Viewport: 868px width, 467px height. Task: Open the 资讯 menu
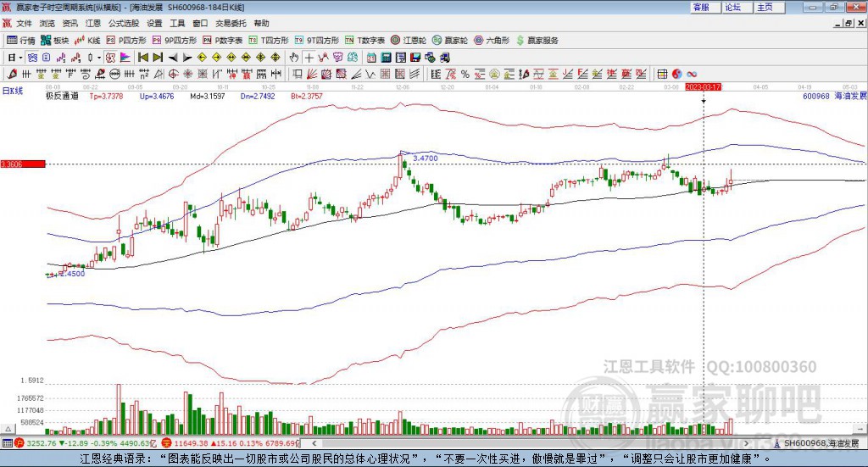pos(70,23)
